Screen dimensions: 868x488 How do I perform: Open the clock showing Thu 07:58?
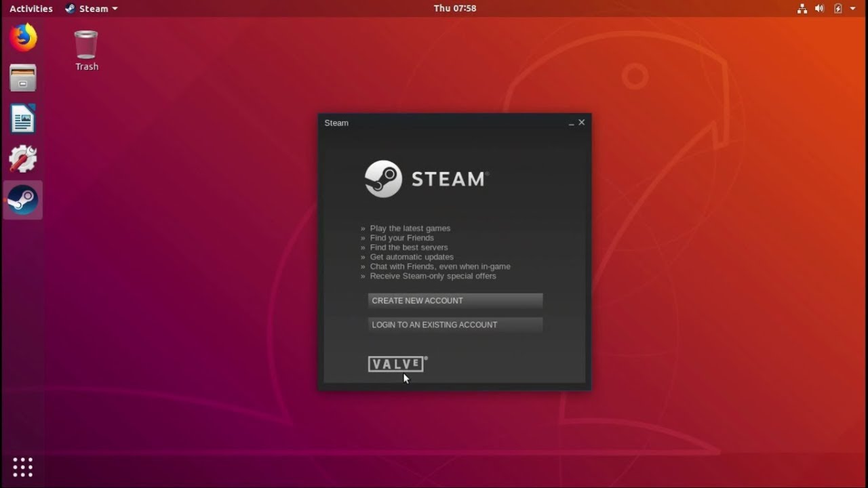point(455,9)
